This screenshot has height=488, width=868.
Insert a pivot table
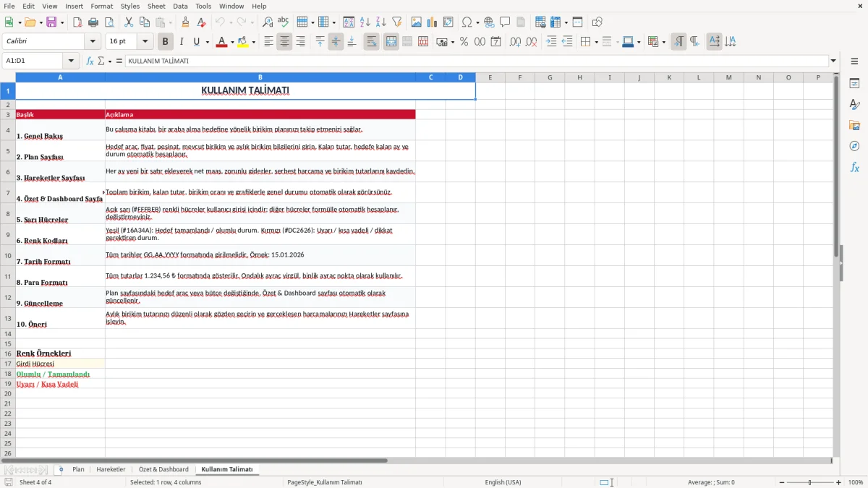click(448, 22)
